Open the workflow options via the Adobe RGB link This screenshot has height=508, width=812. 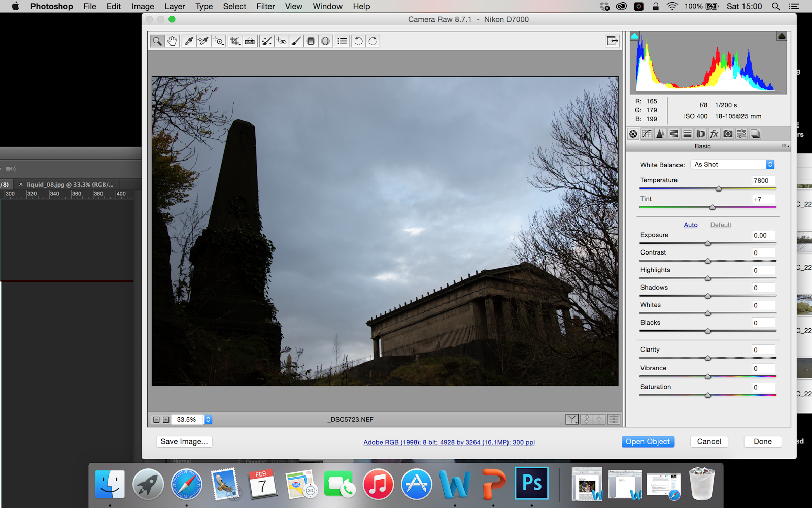(449, 442)
